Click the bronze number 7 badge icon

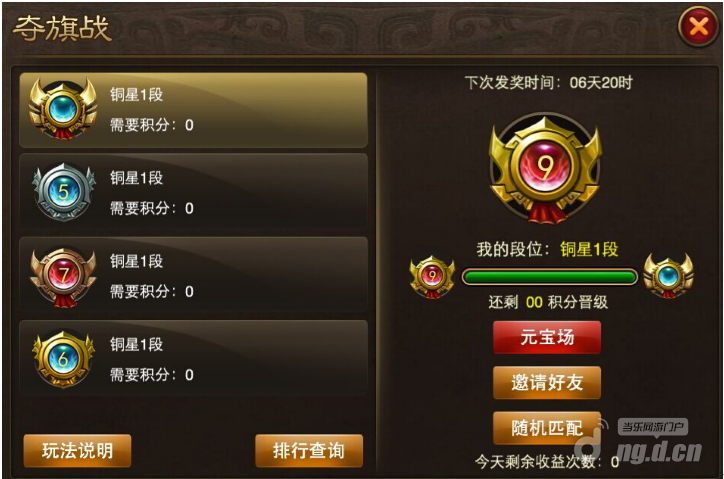click(x=63, y=276)
